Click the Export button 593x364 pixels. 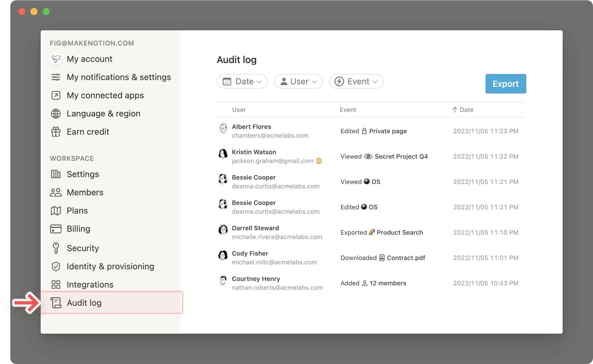pos(505,84)
